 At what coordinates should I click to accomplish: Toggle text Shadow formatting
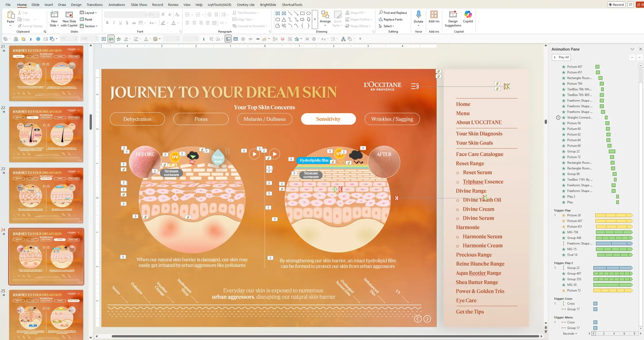coord(127,23)
